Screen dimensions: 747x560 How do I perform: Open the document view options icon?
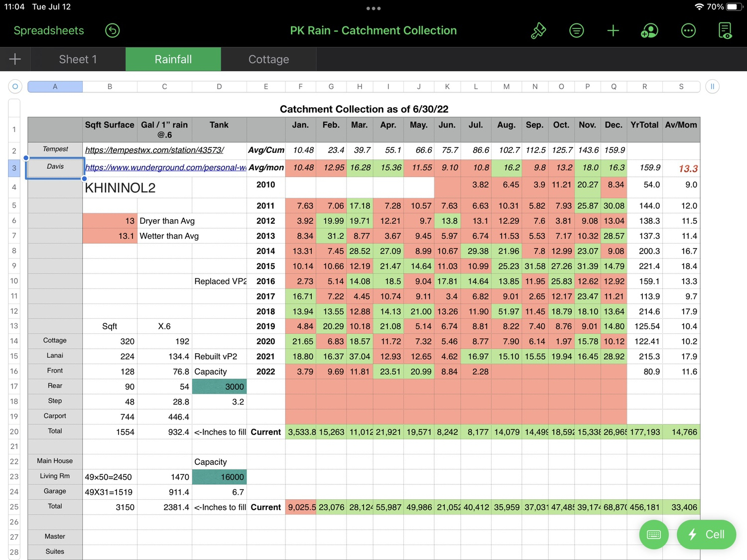pyautogui.click(x=725, y=30)
